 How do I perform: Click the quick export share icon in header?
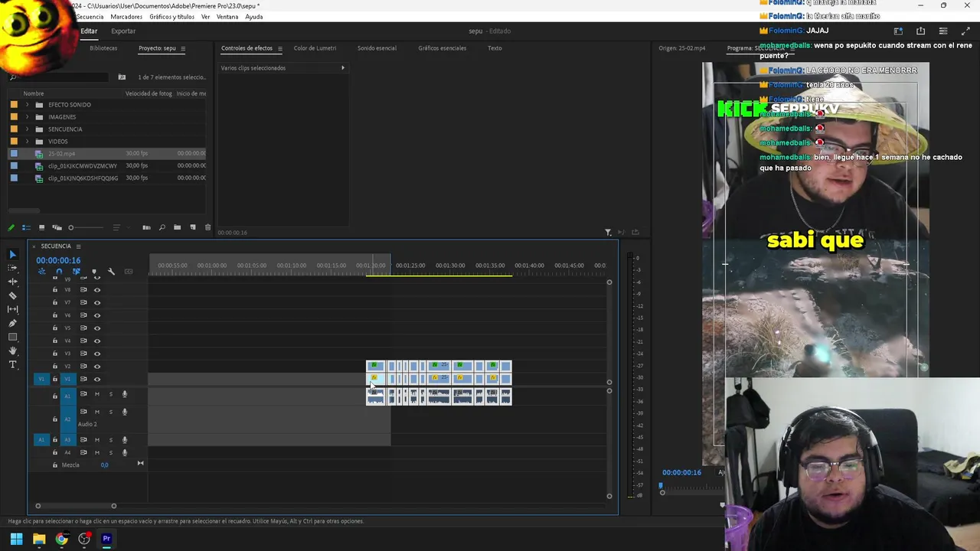point(920,31)
